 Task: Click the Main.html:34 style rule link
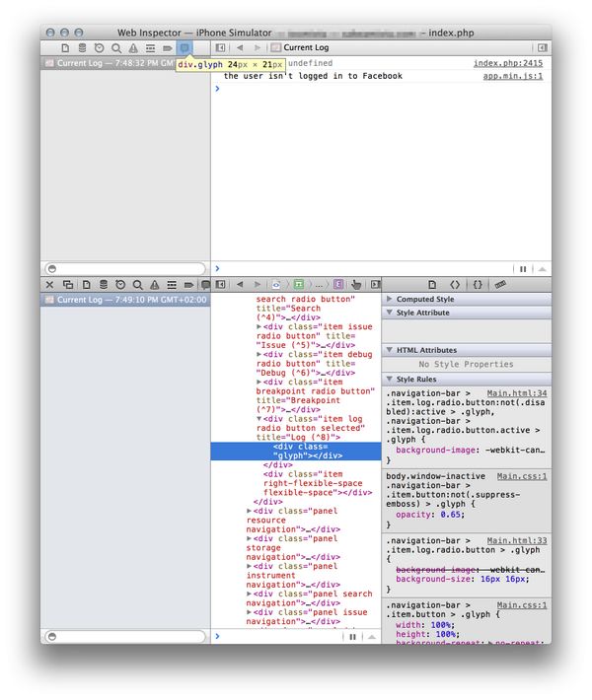tap(517, 393)
